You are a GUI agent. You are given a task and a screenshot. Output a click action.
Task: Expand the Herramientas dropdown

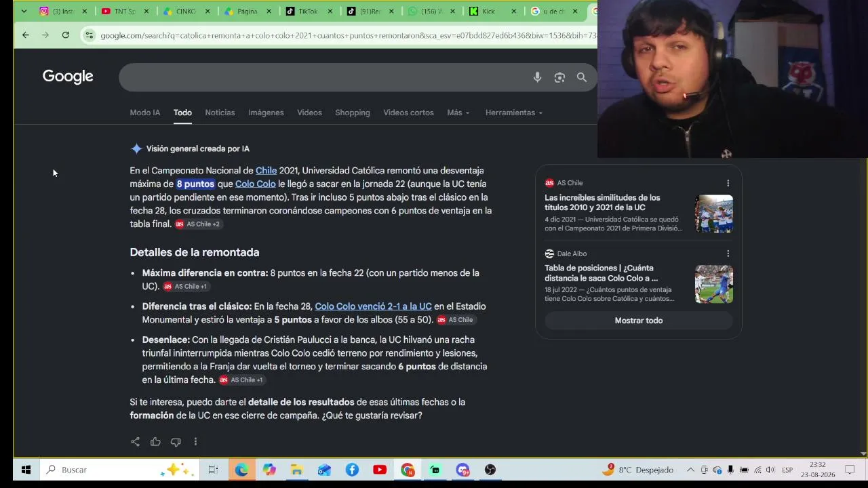[x=514, y=113]
